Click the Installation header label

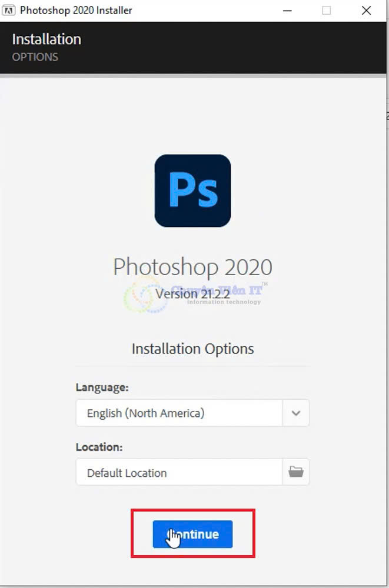click(46, 39)
